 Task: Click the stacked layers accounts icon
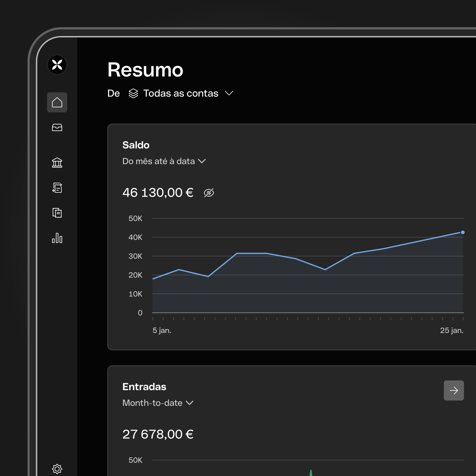click(133, 93)
